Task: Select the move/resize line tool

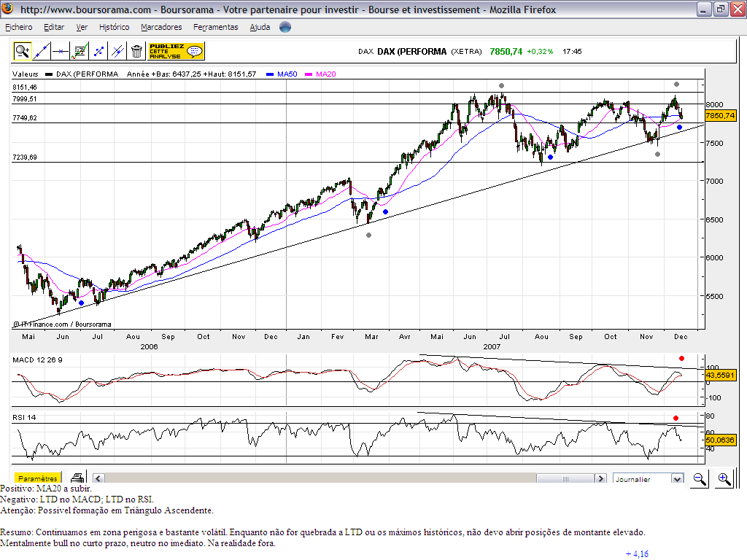Action: (x=98, y=51)
